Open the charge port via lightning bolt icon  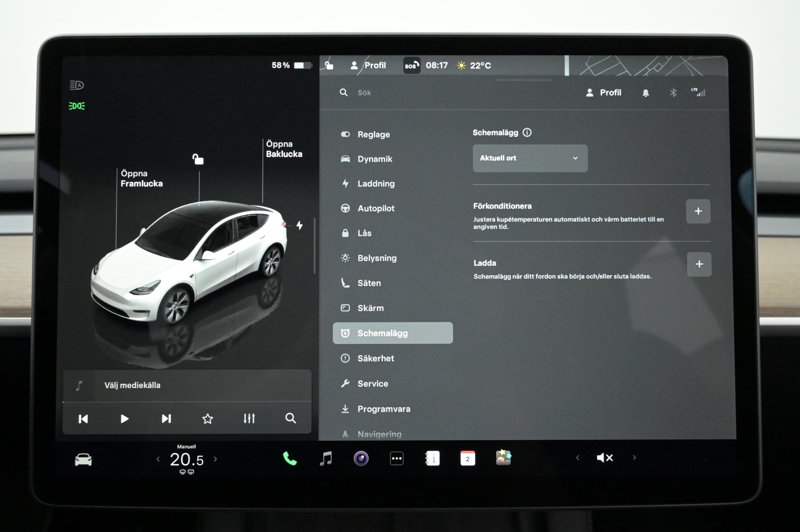click(x=300, y=225)
